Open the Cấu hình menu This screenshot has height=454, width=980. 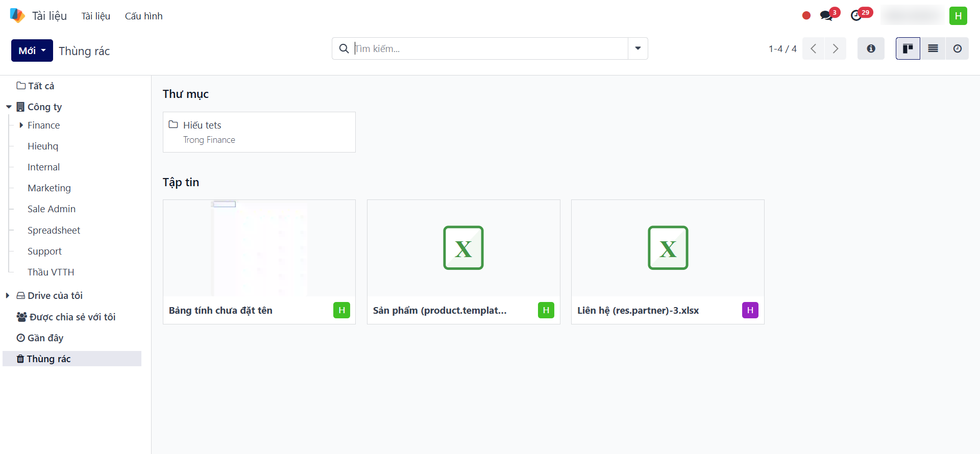[x=143, y=16]
